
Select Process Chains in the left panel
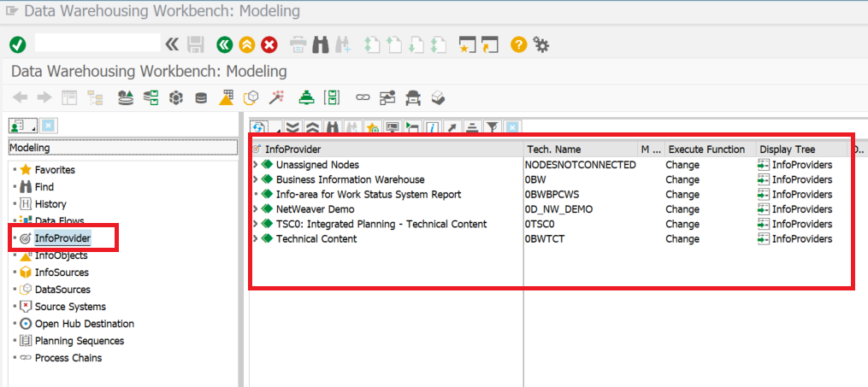[x=68, y=358]
